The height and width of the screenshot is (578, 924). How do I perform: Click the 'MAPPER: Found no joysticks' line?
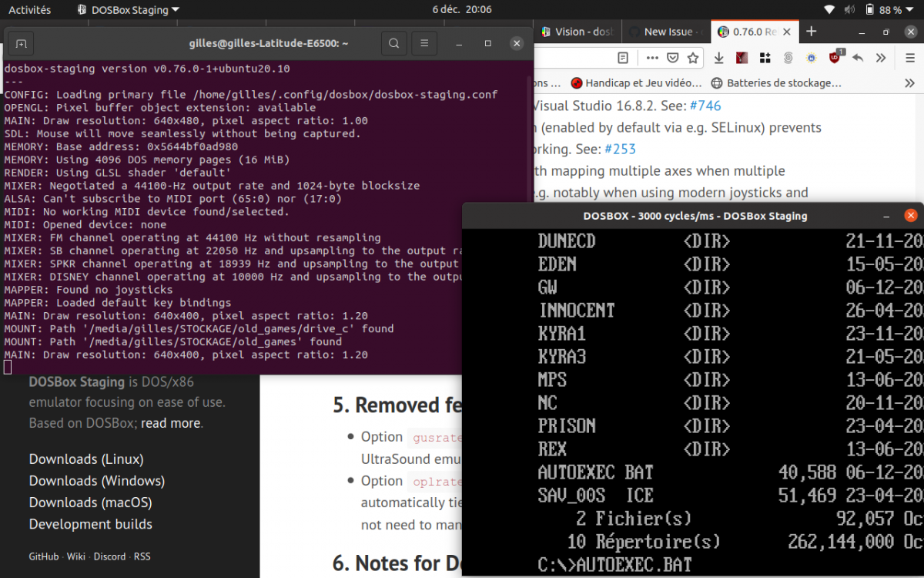(89, 290)
